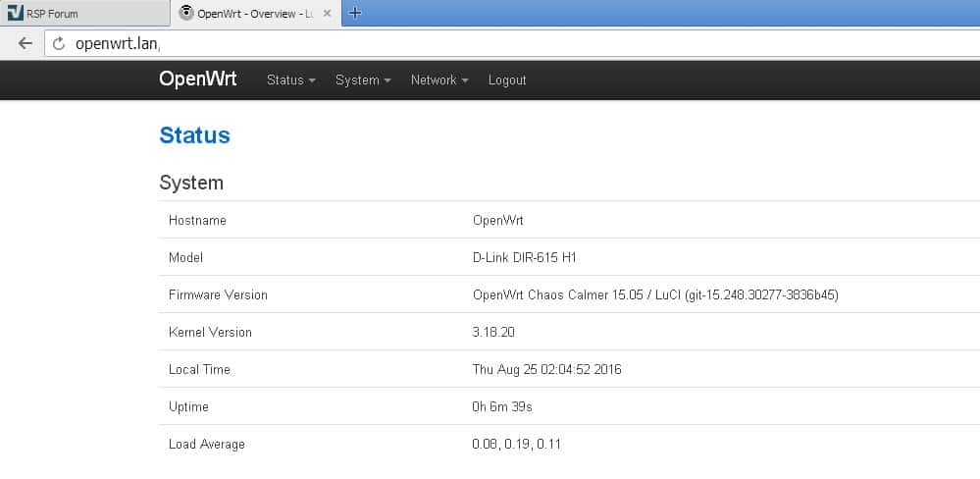Click the RSP Forum tab favicon
980x479 pixels.
[15, 13]
